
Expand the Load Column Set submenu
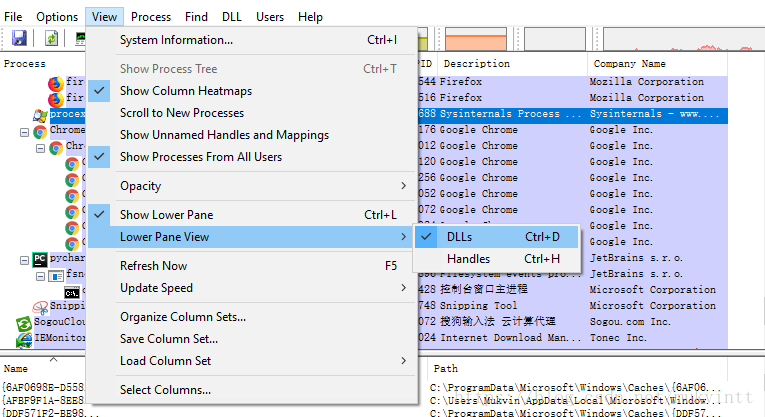point(252,360)
